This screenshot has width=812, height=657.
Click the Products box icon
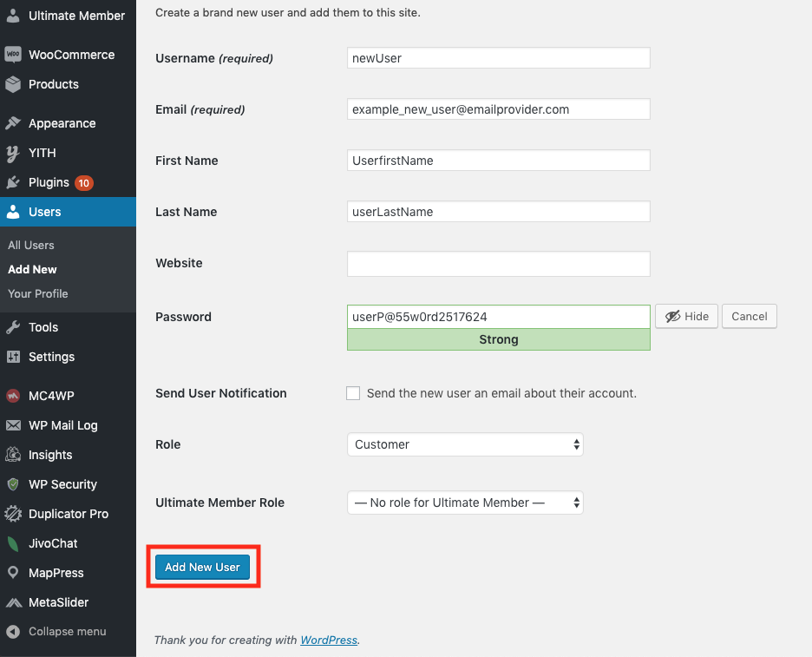13,84
